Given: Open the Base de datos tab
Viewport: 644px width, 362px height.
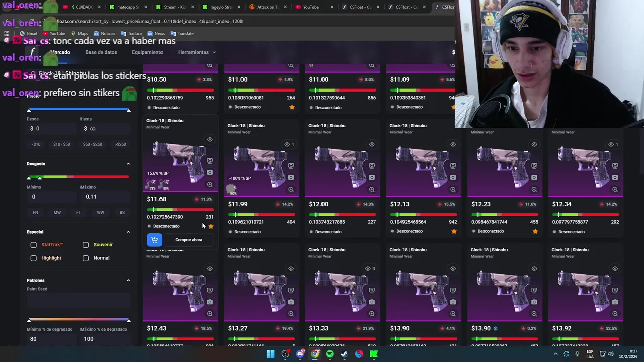Looking at the screenshot, I should pos(101,52).
